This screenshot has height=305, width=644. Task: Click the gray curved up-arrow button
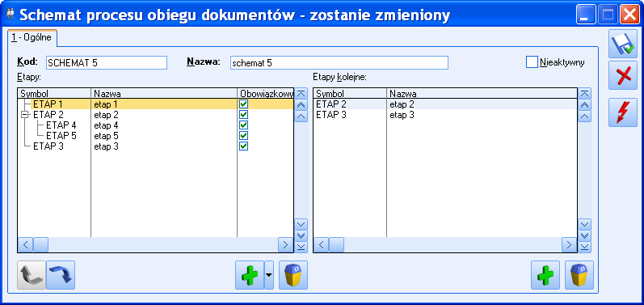pyautogui.click(x=32, y=275)
